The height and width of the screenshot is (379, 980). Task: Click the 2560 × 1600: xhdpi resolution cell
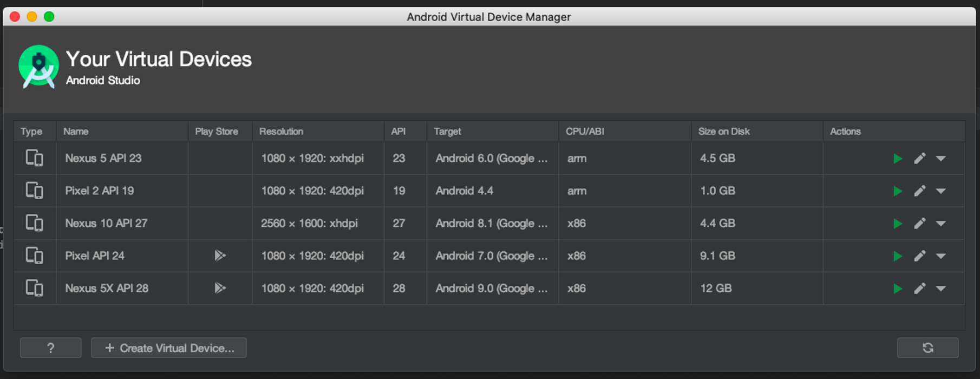318,223
